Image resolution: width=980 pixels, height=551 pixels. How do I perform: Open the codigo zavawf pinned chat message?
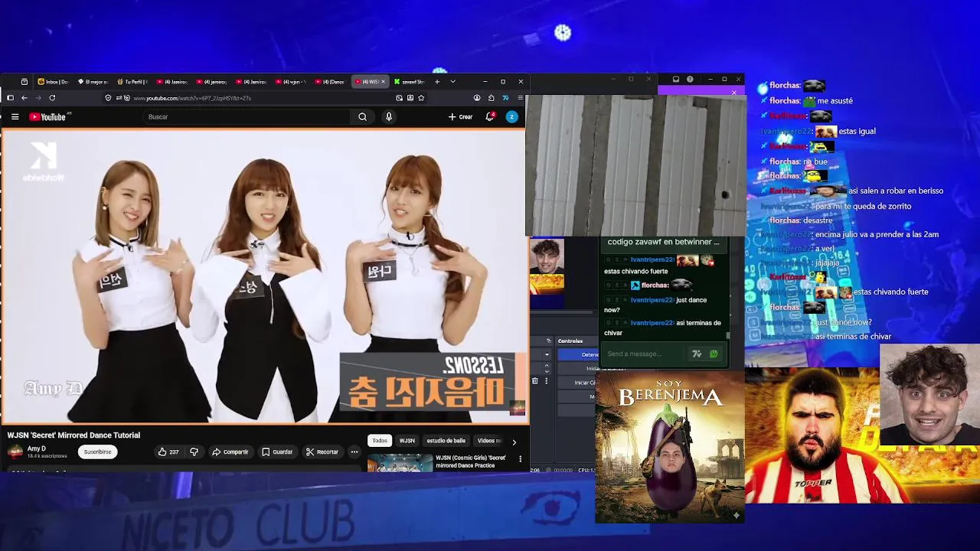pyautogui.click(x=663, y=242)
